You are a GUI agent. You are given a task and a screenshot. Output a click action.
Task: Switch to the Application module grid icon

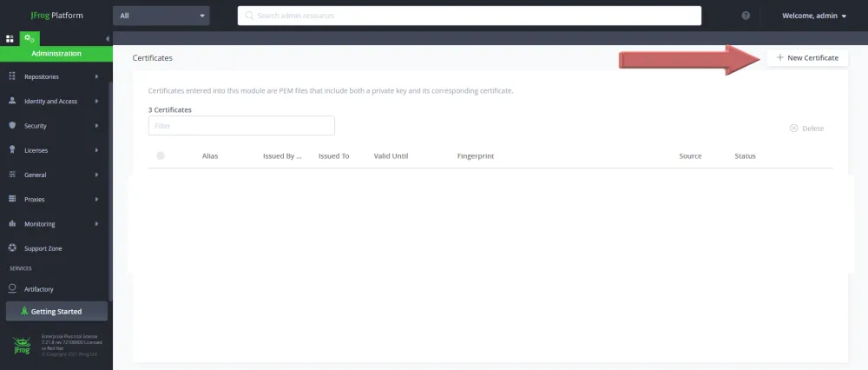click(x=10, y=39)
